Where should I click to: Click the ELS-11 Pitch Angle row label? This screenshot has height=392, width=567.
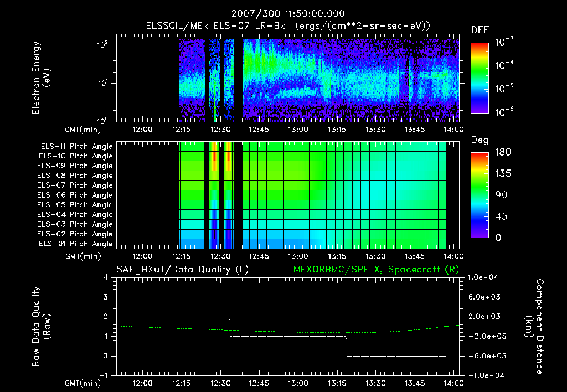(76, 147)
